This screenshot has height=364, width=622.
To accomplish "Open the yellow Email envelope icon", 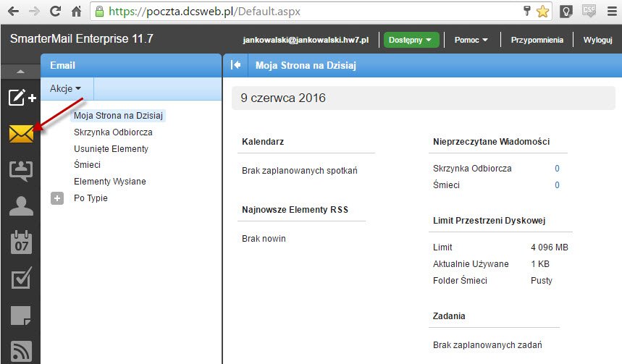I will pos(22,134).
